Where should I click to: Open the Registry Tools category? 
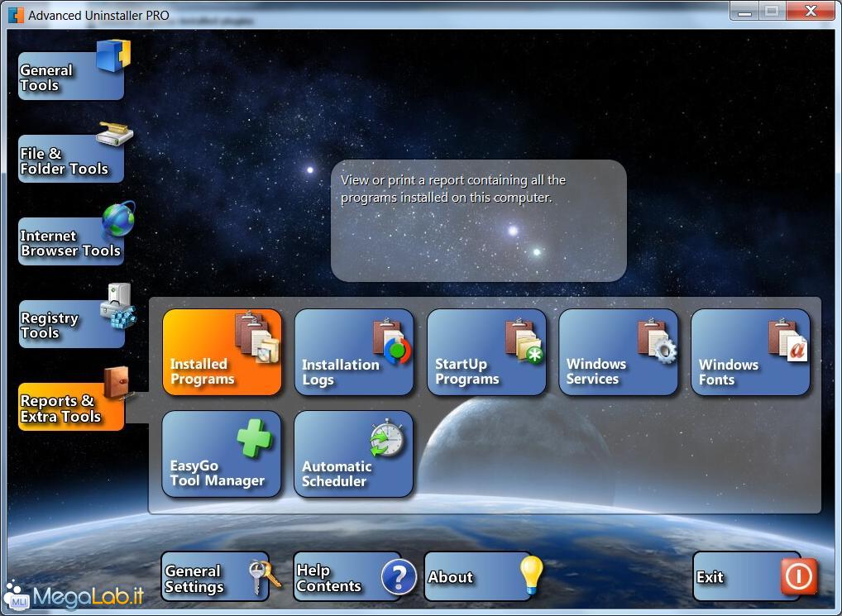(71, 323)
